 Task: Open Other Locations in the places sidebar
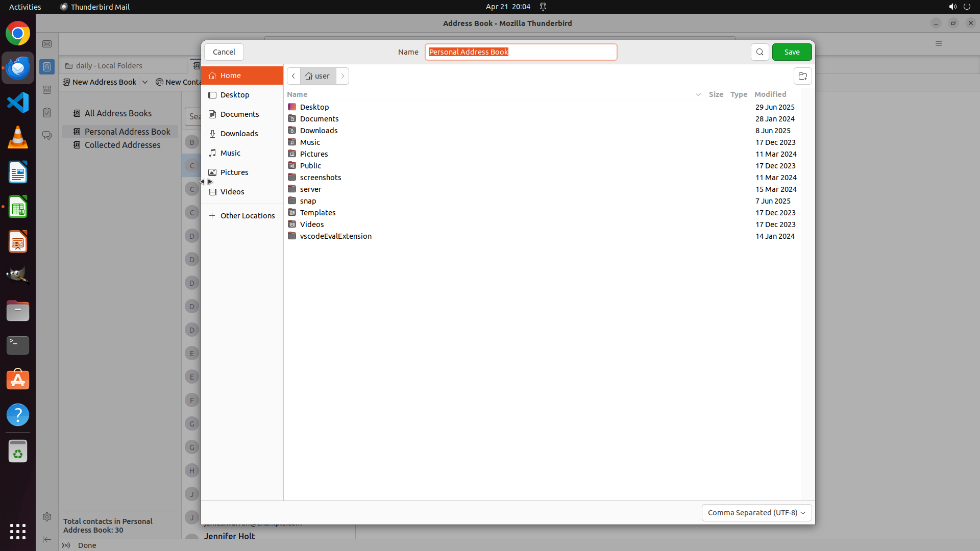coord(247,216)
